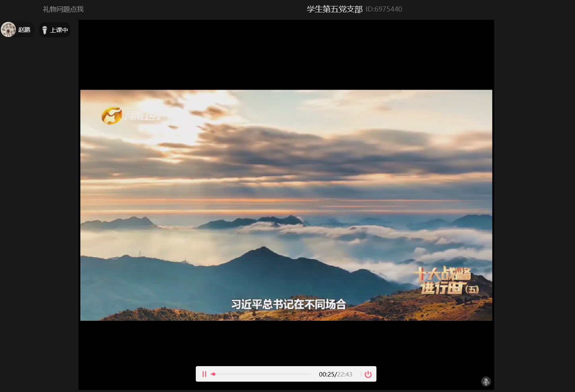The image size is (575, 392).
Task: Toggle the muted microphone icon
Action: (486, 382)
